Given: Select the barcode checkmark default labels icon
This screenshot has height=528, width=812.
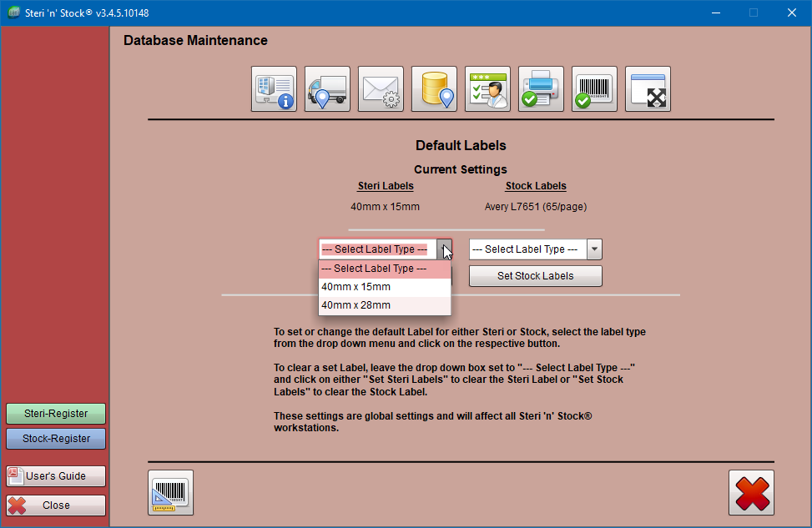Looking at the screenshot, I should click(x=594, y=88).
